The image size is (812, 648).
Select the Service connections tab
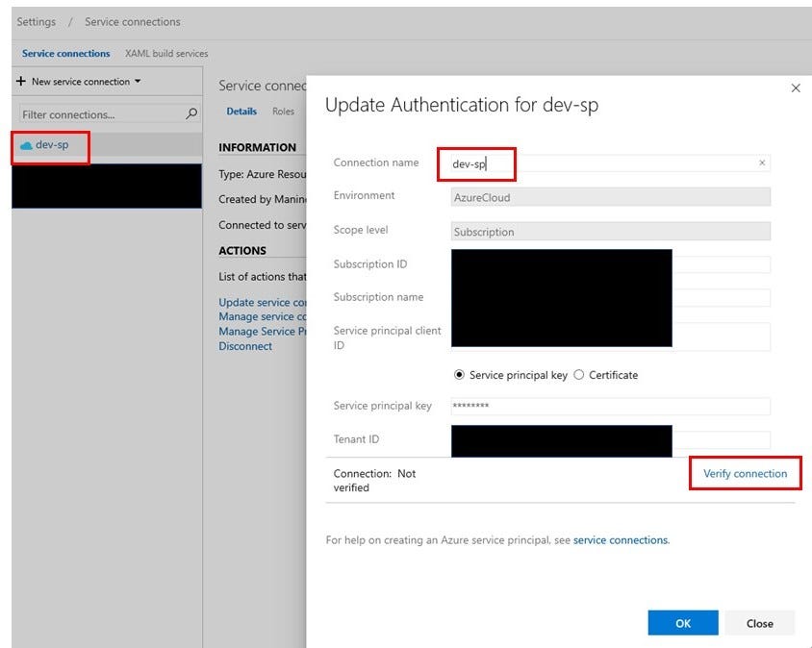[x=65, y=53]
